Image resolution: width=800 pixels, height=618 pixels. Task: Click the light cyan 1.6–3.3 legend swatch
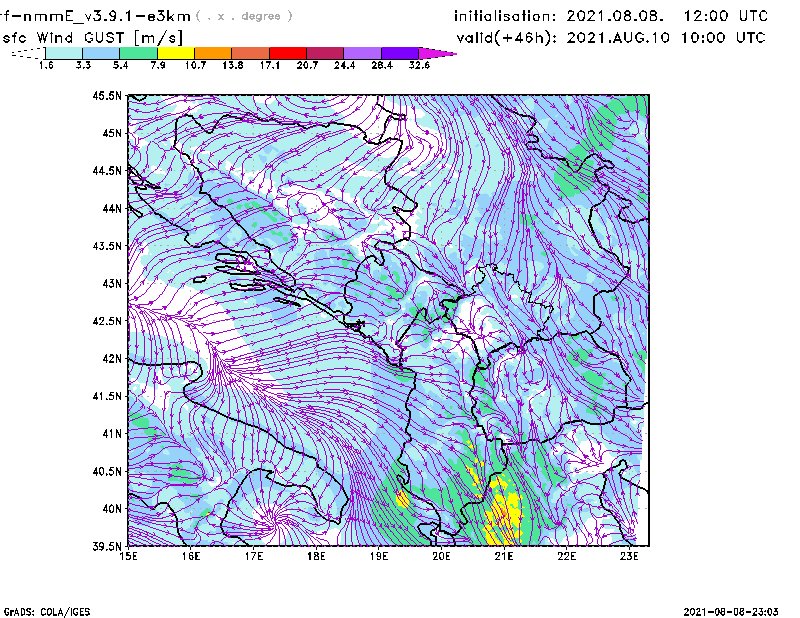click(64, 53)
